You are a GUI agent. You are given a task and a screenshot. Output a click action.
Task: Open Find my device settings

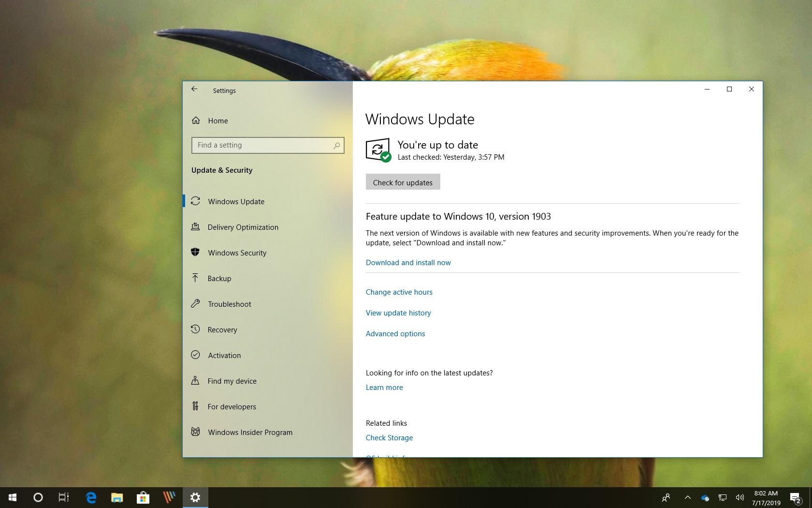click(268, 381)
